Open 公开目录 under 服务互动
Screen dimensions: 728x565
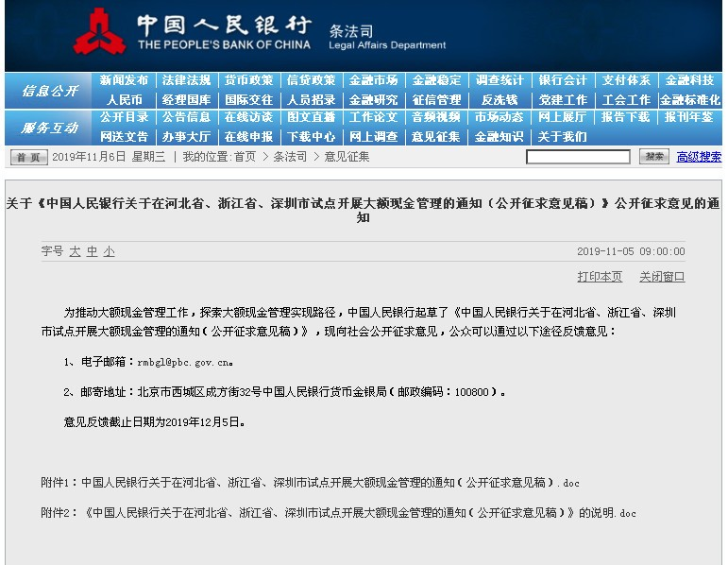click(124, 117)
